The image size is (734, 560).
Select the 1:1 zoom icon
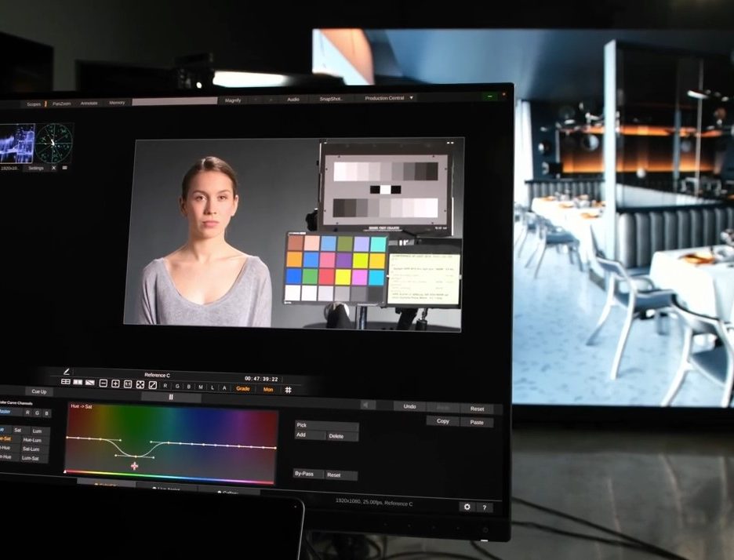pos(128,384)
